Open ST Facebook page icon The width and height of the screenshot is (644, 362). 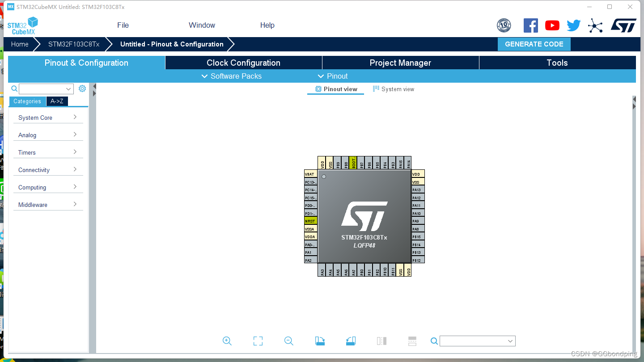point(531,25)
